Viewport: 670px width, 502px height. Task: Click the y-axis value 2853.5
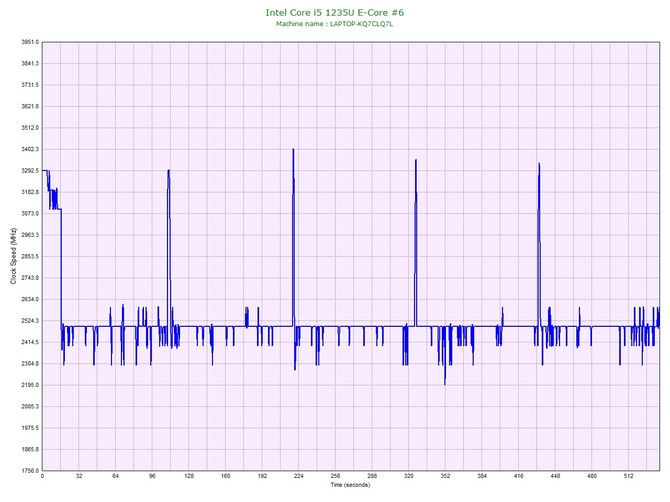(x=30, y=256)
